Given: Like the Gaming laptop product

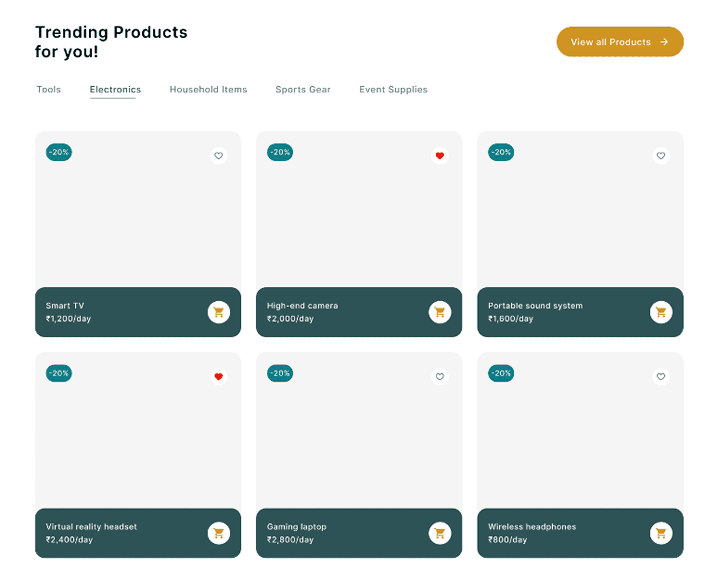Looking at the screenshot, I should tap(440, 376).
